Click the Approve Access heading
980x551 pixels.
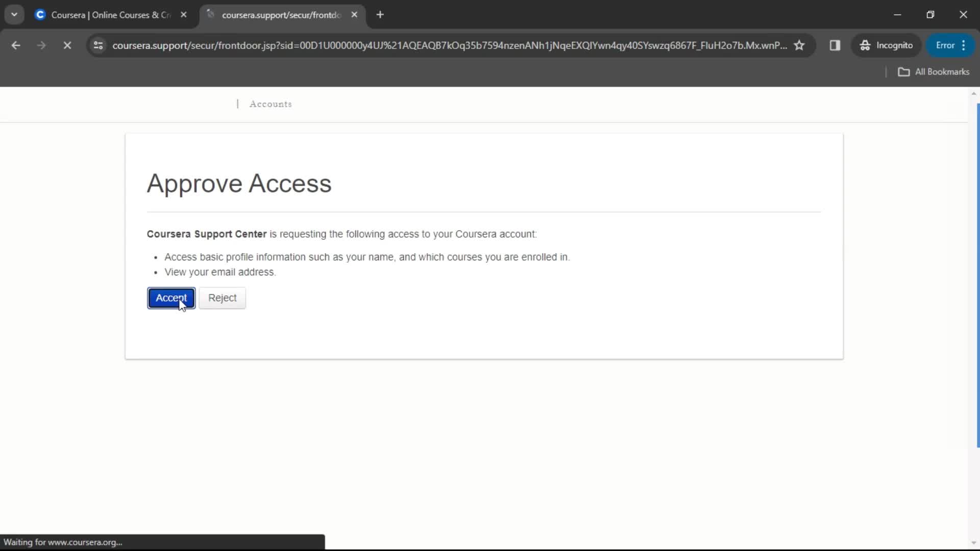pos(239,183)
